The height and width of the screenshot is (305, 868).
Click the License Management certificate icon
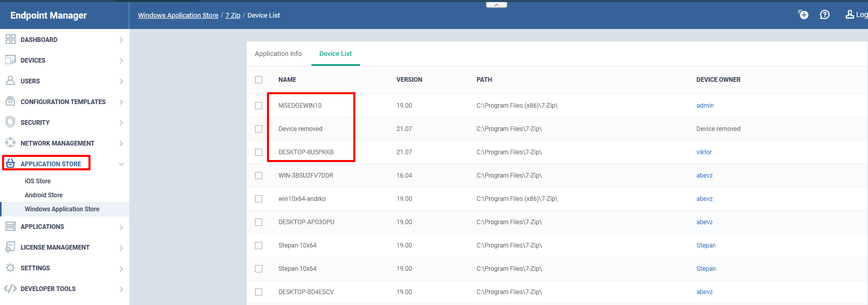coord(10,247)
